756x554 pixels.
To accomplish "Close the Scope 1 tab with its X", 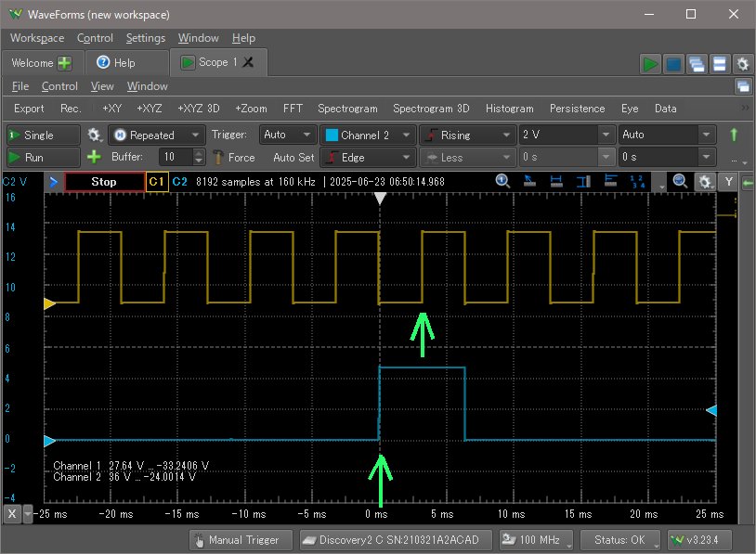I will point(248,62).
